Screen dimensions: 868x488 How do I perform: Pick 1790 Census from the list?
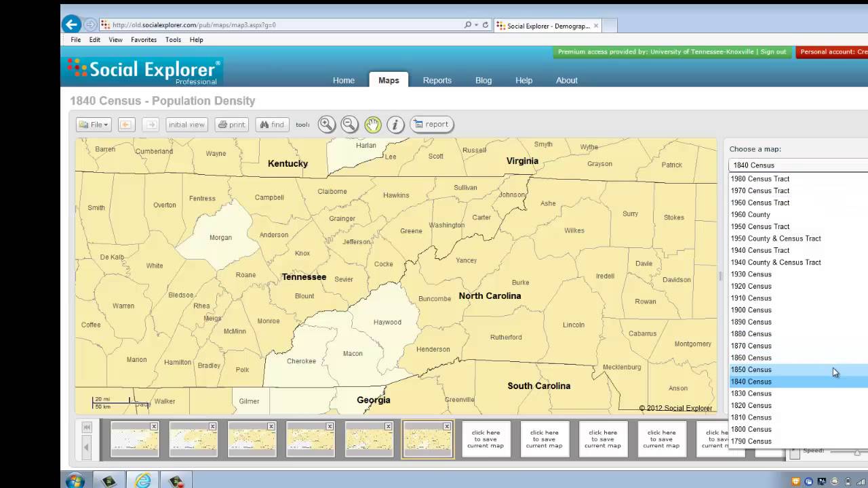click(799, 441)
